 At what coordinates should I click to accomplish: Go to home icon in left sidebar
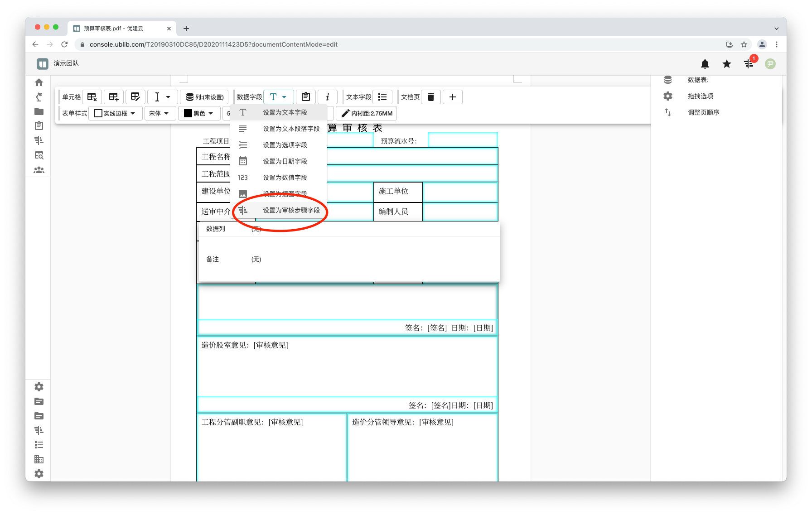39,82
